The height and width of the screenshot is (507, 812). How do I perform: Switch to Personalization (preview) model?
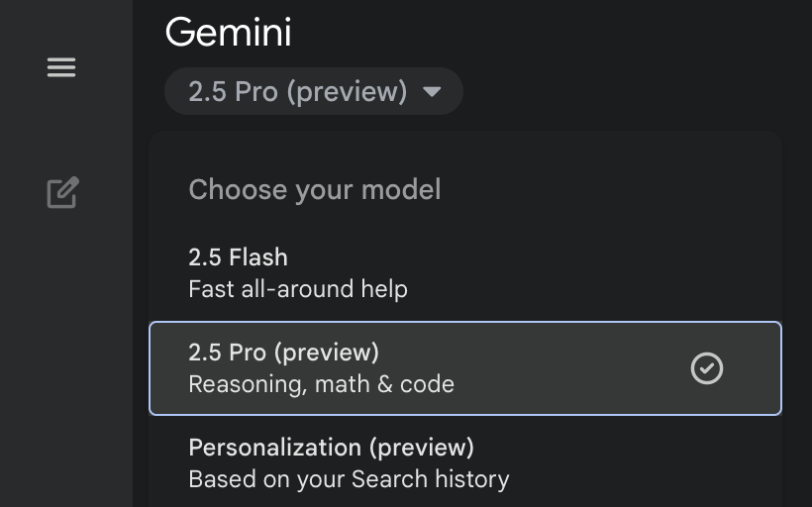coord(465,463)
